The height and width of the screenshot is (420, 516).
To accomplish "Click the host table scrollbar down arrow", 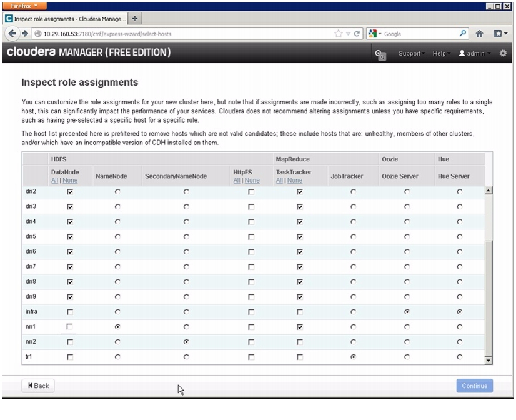I will point(489,361).
